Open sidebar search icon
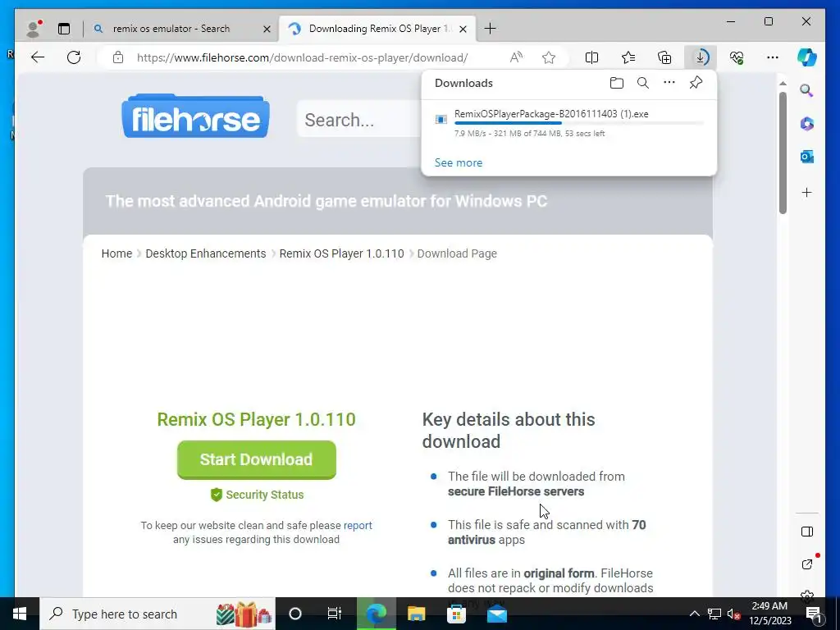Viewport: 840px width, 630px height. click(x=806, y=90)
